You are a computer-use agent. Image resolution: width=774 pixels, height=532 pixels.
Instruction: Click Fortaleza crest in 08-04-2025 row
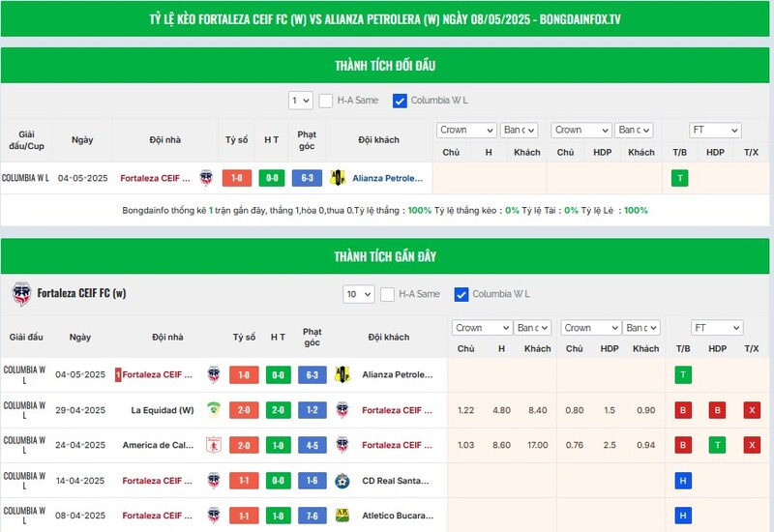[x=214, y=516]
